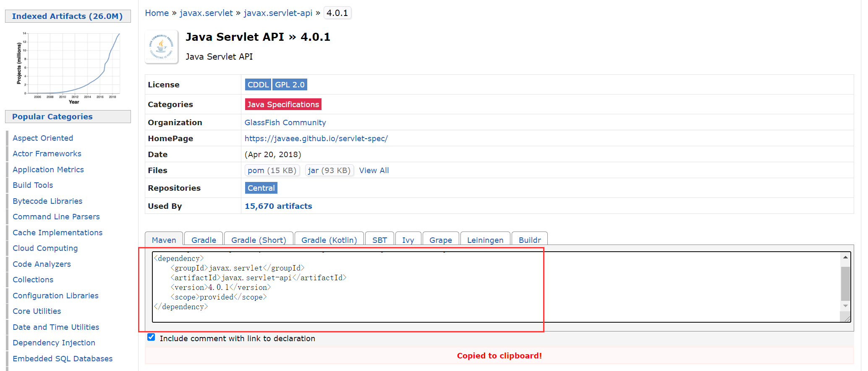
Task: Open Embedded SQL Databases category
Action: click(63, 358)
